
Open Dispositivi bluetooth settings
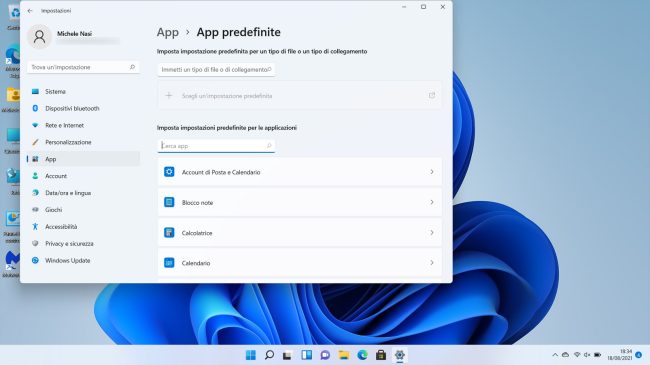pos(83,108)
